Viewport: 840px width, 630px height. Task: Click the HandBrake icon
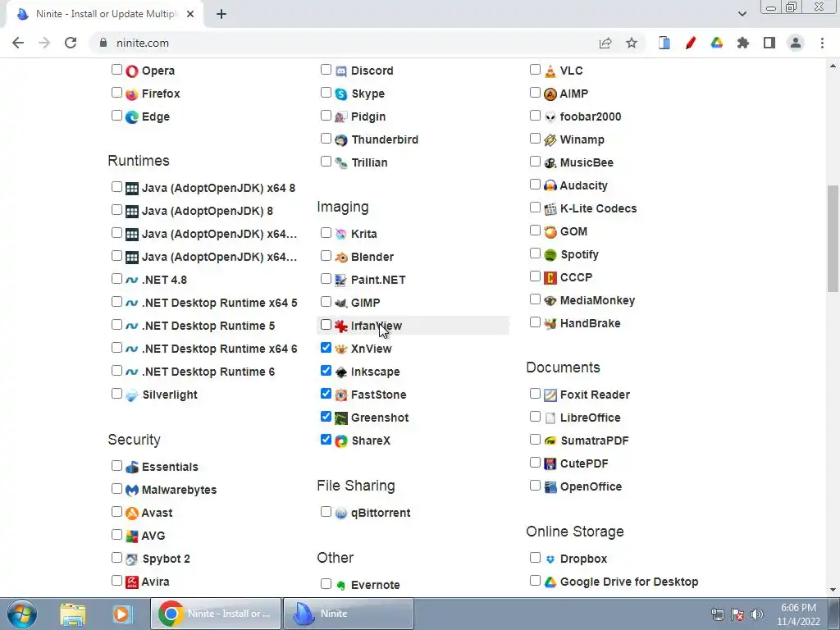550,323
